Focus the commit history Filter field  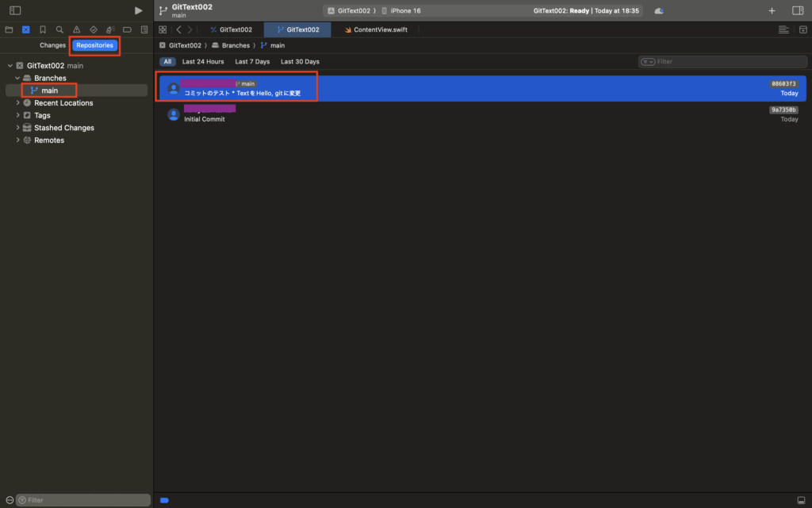point(722,62)
